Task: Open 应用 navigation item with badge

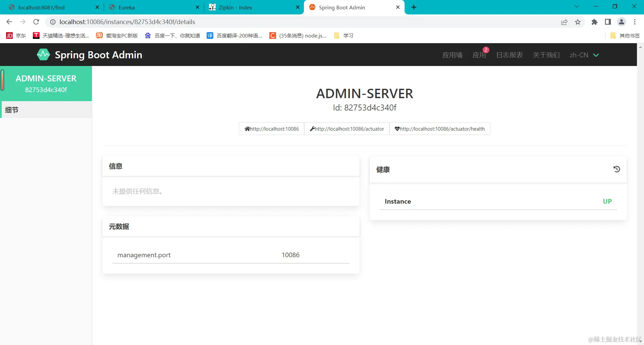Action: click(x=479, y=55)
